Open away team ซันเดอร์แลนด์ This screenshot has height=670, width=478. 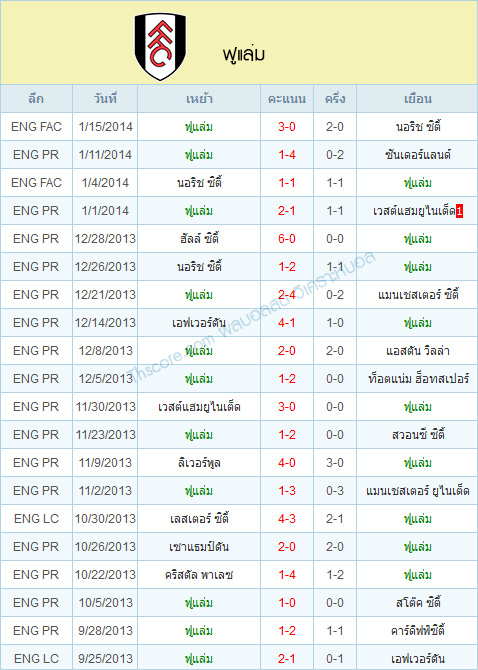click(x=418, y=155)
